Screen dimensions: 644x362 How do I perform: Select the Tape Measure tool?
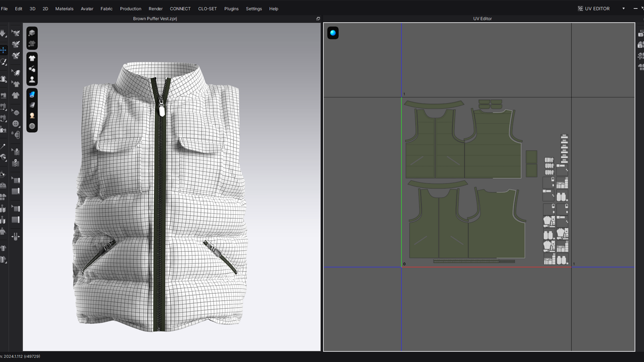pyautogui.click(x=3, y=157)
